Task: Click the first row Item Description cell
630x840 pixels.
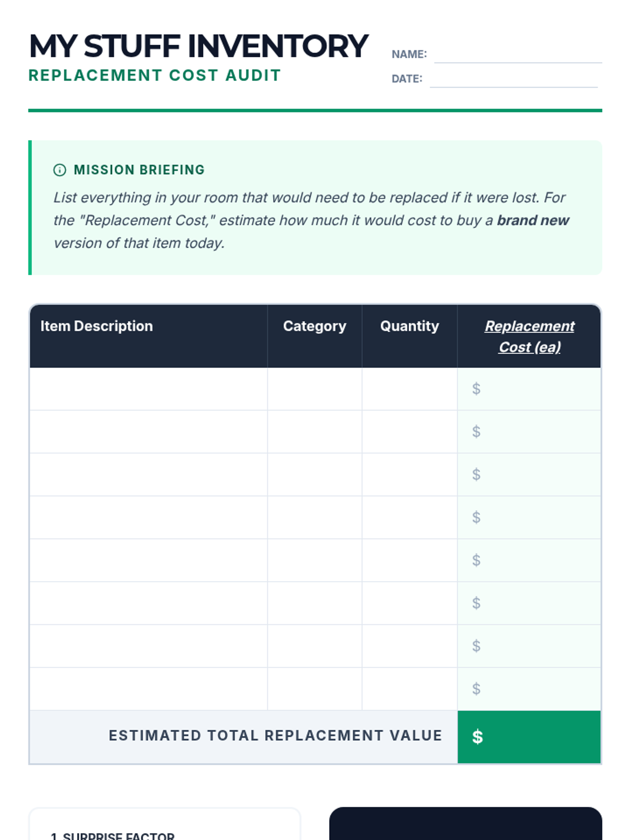Action: [x=149, y=389]
